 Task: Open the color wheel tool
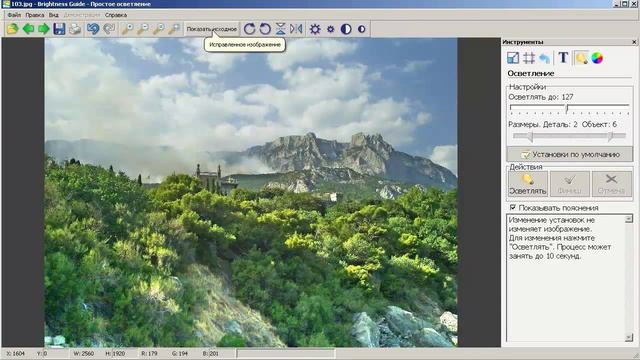597,58
